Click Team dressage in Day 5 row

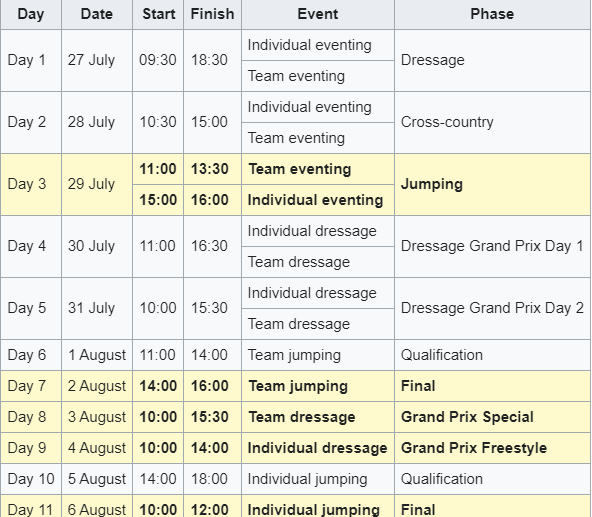[x=318, y=324]
